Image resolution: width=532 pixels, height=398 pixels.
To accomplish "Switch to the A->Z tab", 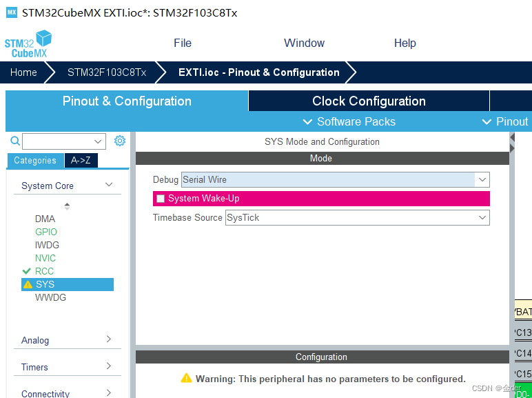I will coord(81,160).
